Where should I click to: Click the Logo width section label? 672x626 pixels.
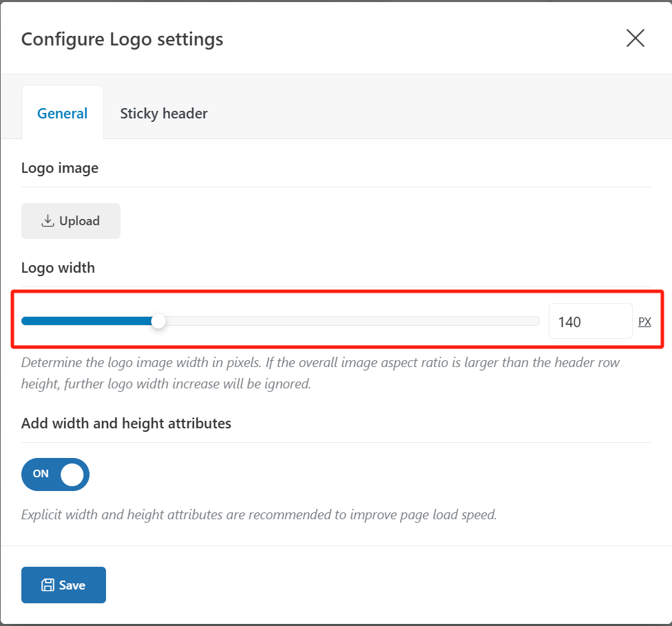[x=59, y=268]
